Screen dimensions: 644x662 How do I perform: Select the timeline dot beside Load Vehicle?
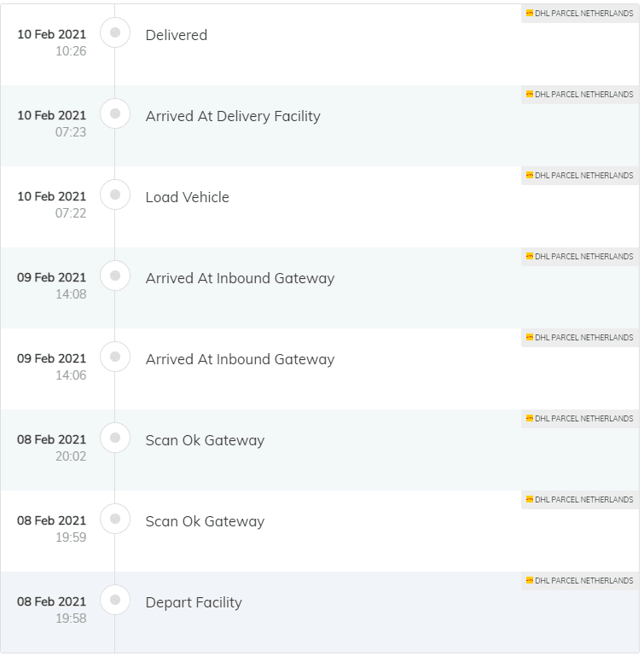[115, 195]
